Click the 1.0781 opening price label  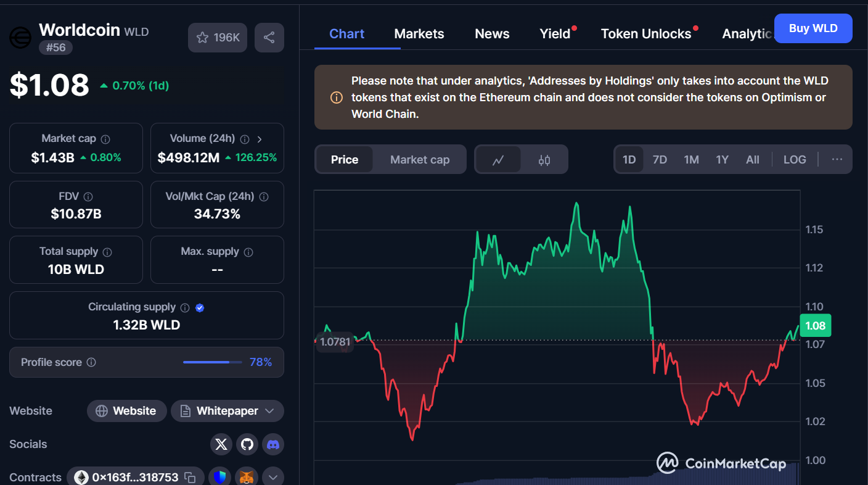pyautogui.click(x=335, y=341)
